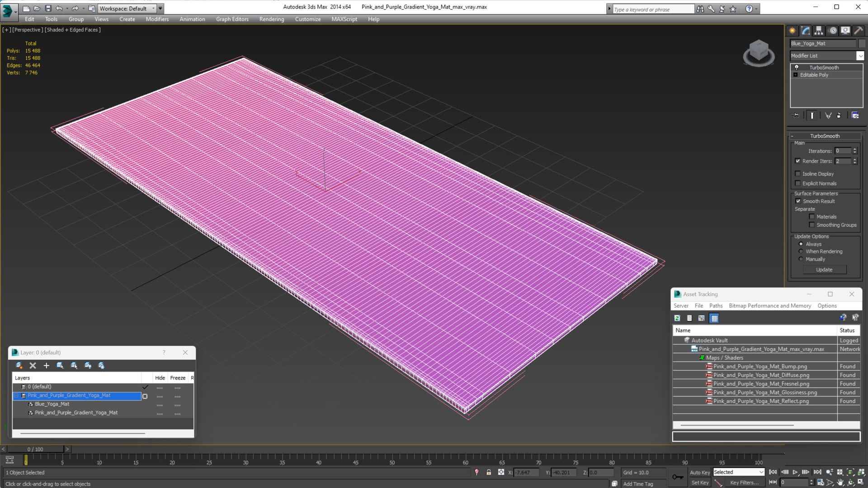Click Configure Modifier Sets icon

coord(855,116)
